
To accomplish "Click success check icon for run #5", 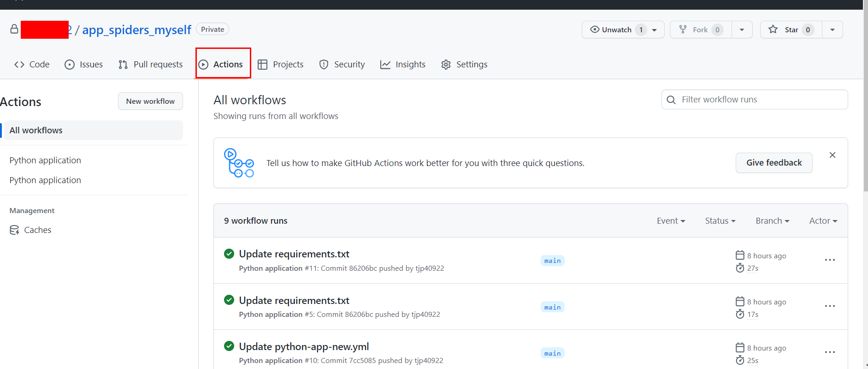I will coord(229,300).
